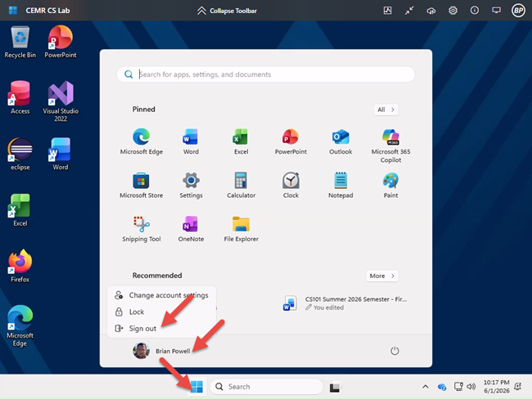The width and height of the screenshot is (532, 399).
Task: Open Excel in pinned apps grid
Action: [241, 141]
